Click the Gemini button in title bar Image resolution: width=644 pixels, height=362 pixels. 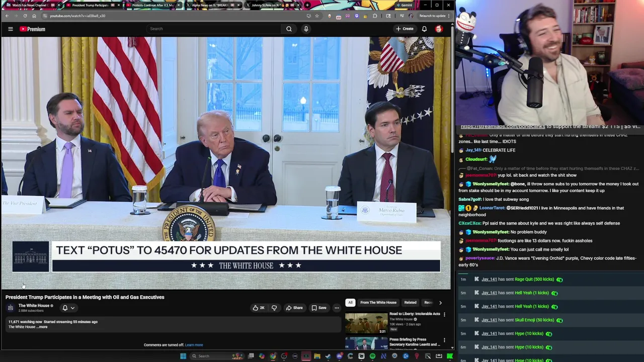pyautogui.click(x=404, y=5)
